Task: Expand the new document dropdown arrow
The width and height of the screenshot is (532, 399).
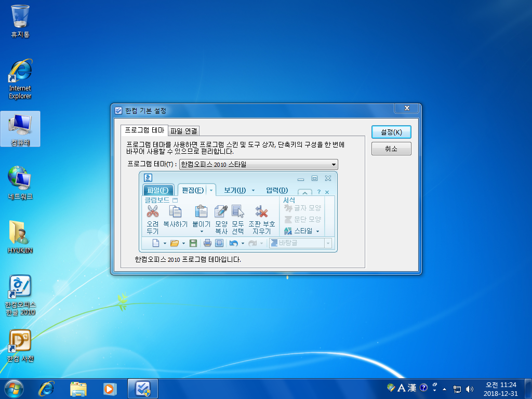Action: [x=165, y=243]
